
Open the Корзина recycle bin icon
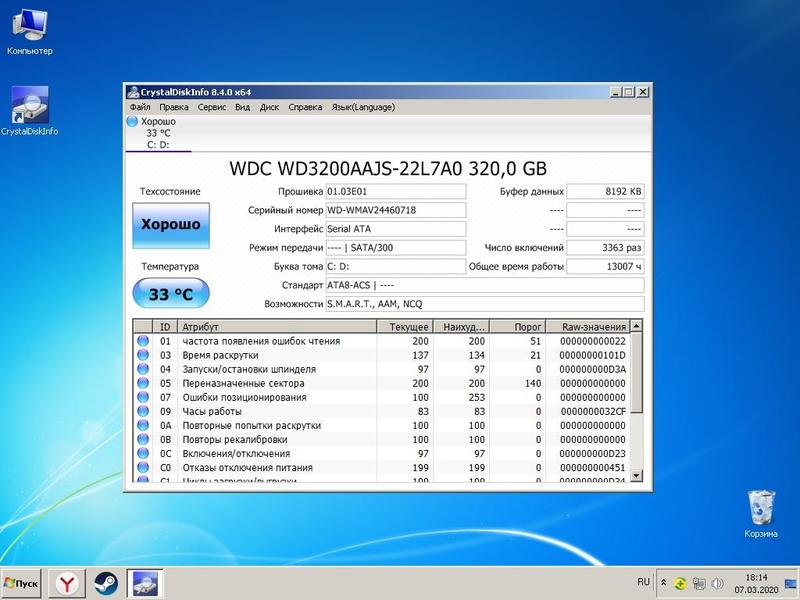click(761, 507)
